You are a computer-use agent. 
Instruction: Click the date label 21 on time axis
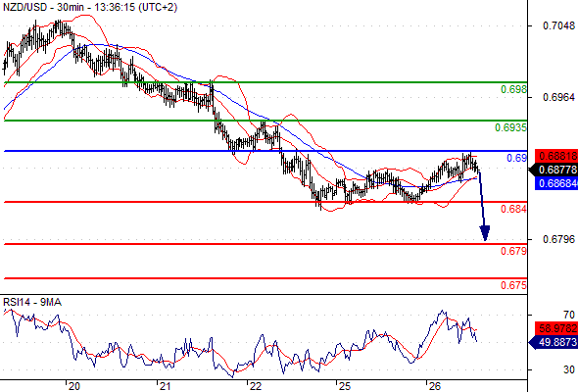(x=165, y=386)
